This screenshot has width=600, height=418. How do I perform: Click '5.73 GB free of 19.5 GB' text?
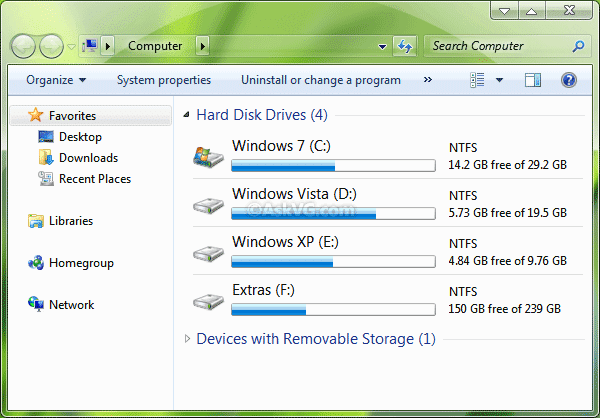pos(507,213)
